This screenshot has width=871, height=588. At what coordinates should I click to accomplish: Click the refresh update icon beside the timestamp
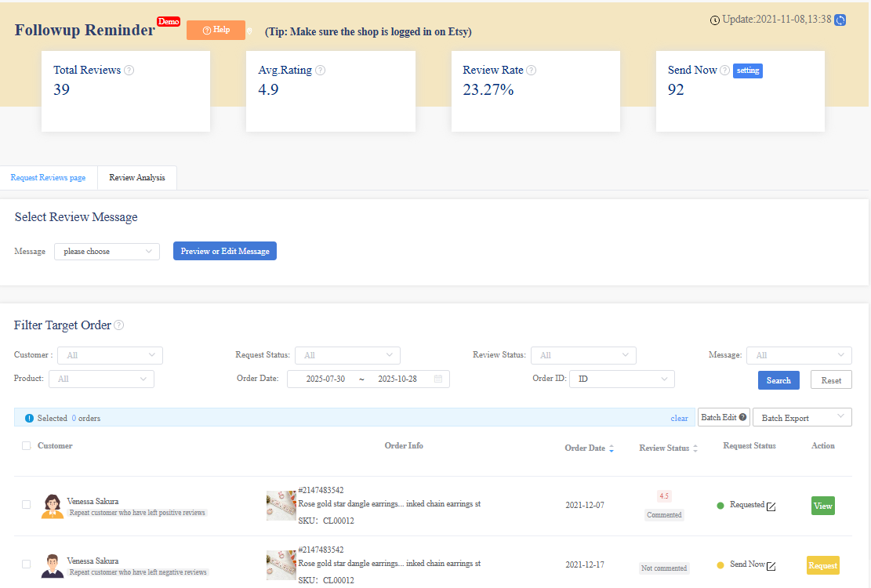click(x=841, y=20)
